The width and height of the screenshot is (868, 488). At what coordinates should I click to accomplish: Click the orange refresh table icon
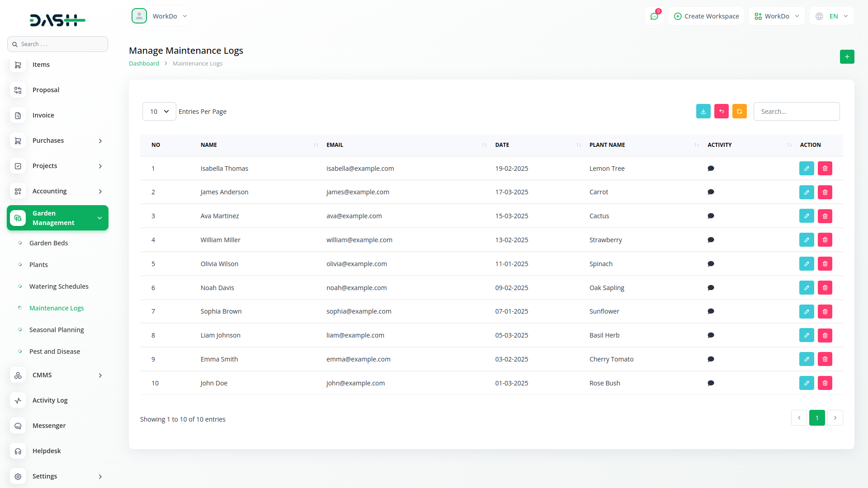point(739,112)
